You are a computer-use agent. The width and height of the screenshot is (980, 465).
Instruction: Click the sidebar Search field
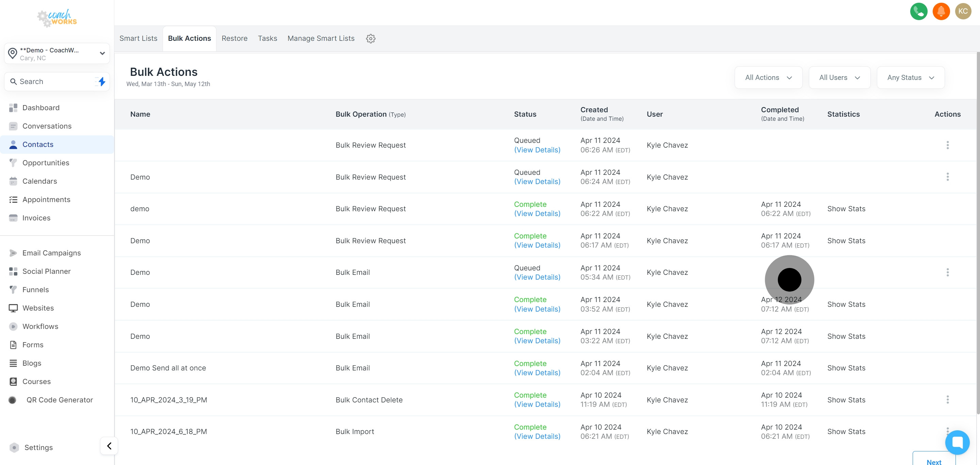(x=51, y=81)
